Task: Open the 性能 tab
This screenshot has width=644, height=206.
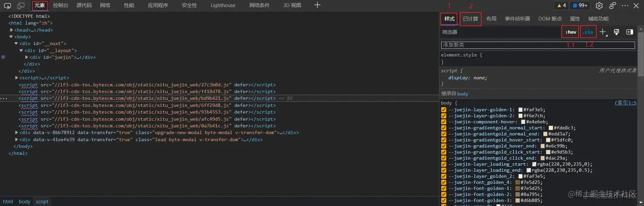Action: point(129,6)
